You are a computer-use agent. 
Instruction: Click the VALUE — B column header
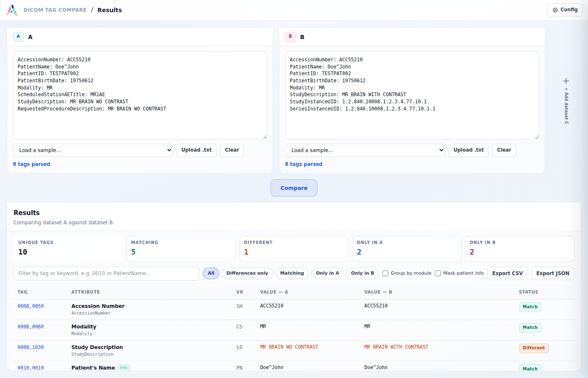pyautogui.click(x=378, y=292)
